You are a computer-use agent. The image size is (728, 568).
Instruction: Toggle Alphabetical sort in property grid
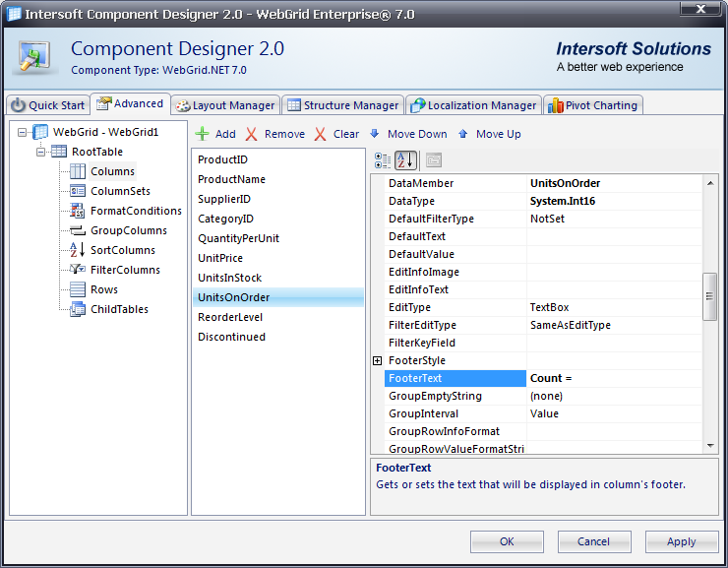[405, 160]
